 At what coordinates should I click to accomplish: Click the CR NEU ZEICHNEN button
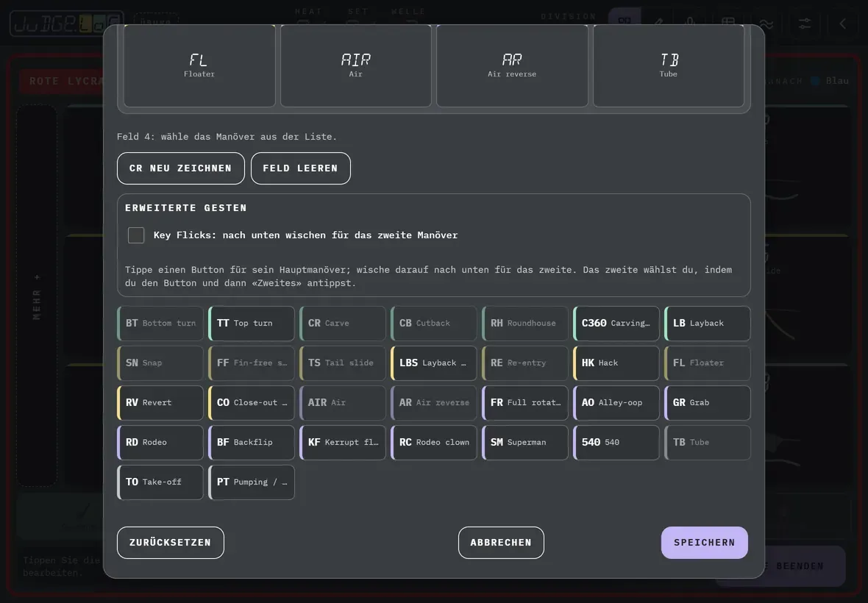point(180,168)
